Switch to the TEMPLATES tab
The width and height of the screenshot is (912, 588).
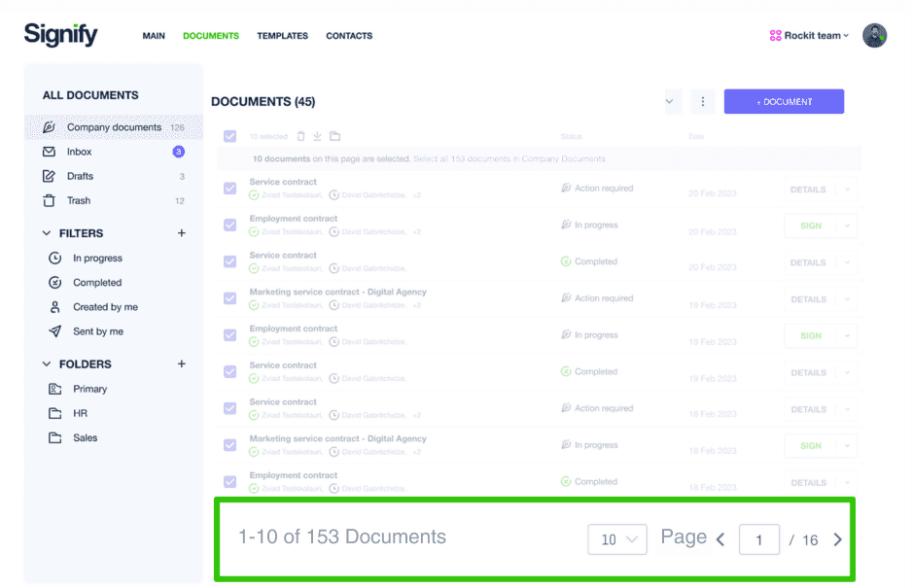coord(283,36)
